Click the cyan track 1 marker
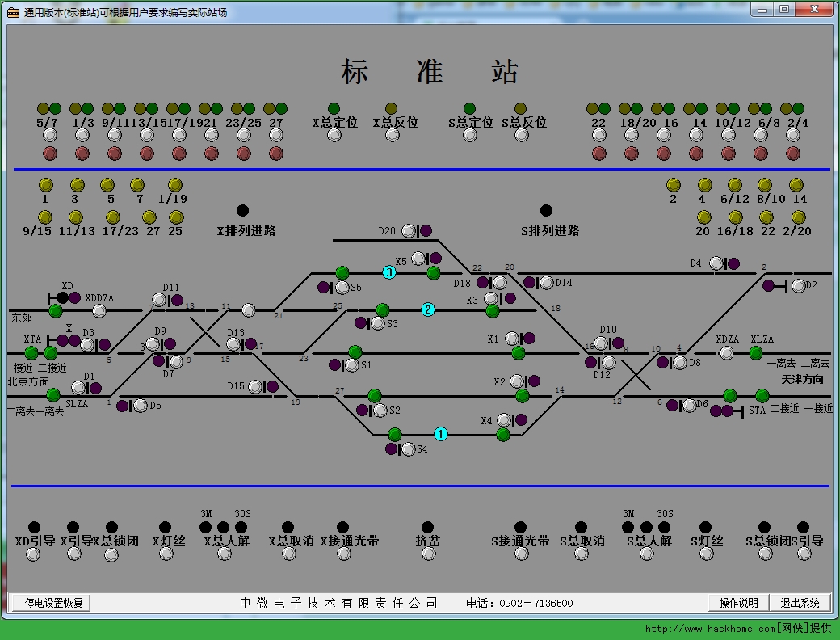840x640 pixels. click(x=441, y=434)
